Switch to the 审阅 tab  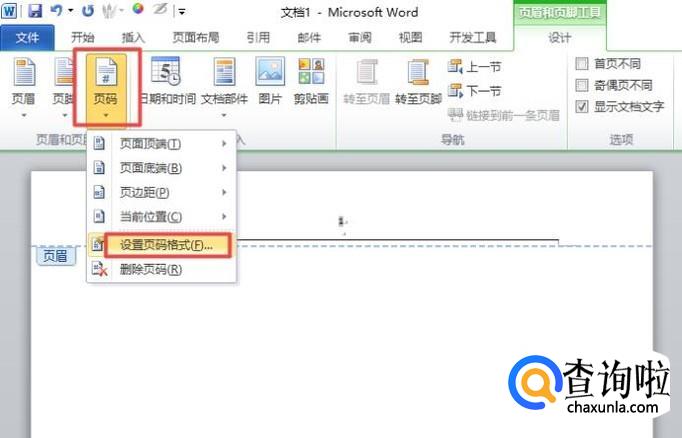click(x=360, y=38)
